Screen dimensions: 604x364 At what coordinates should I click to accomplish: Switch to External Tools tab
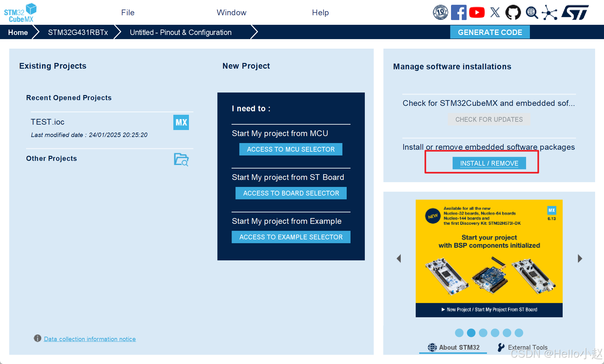pos(522,347)
